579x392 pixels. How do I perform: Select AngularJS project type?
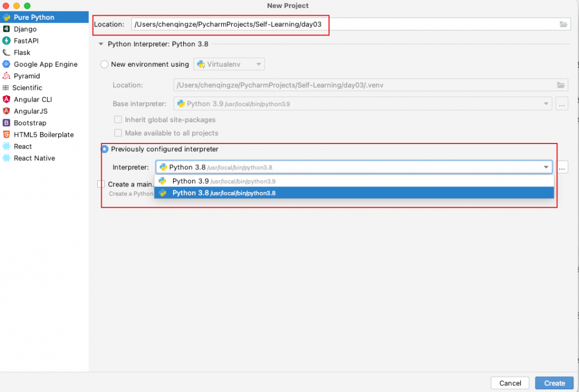[44, 111]
